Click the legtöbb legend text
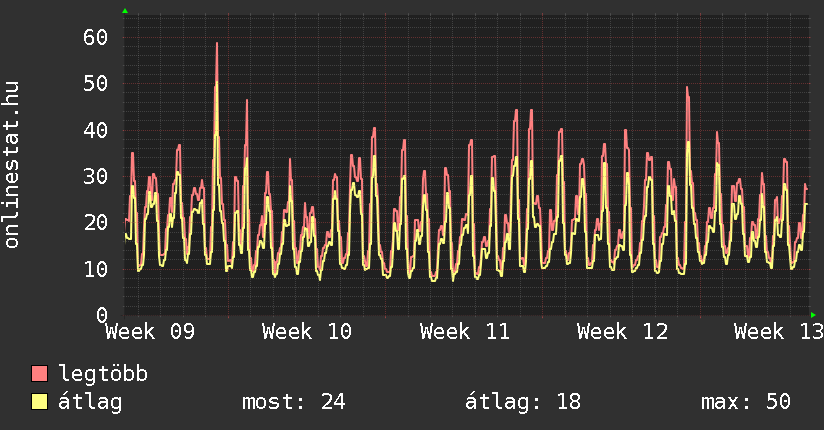Viewport: 824px width, 430px height. pos(103,374)
